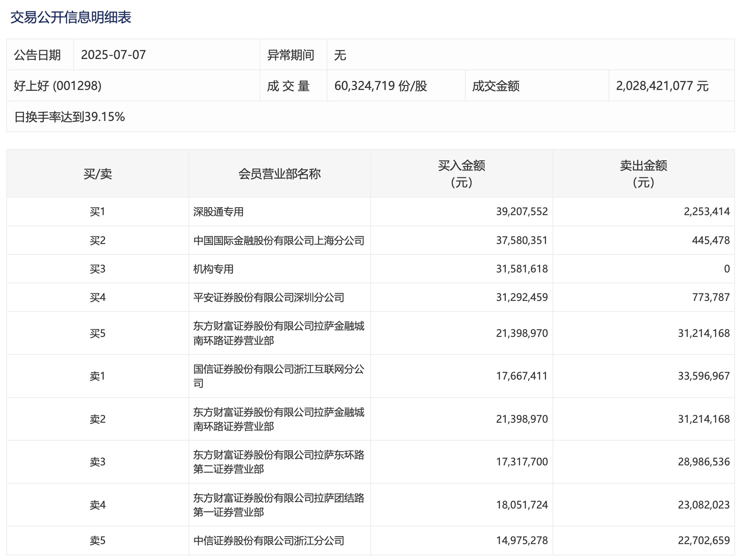
Task: Open 平安证券股份有限公司深圳分公司 entry
Action: pyautogui.click(x=268, y=298)
